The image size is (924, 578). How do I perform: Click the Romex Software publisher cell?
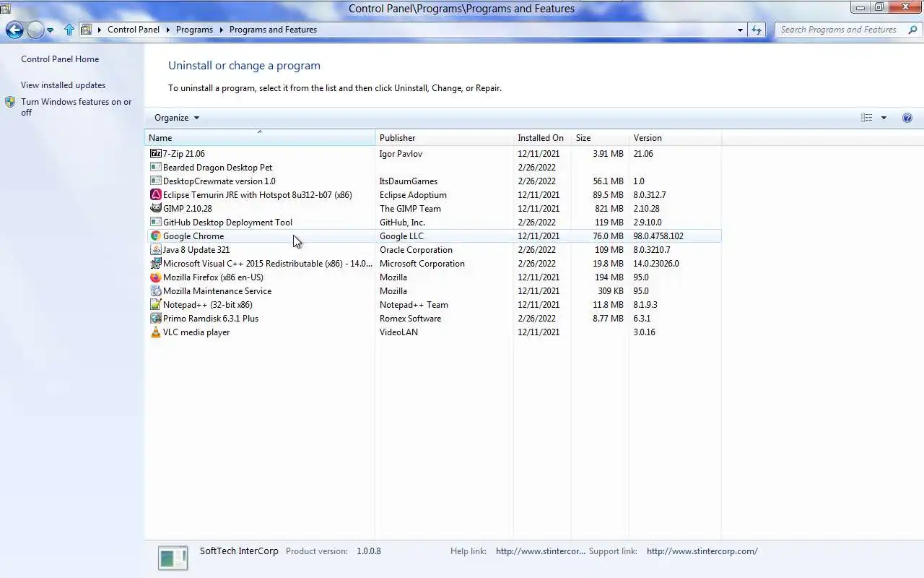point(410,318)
